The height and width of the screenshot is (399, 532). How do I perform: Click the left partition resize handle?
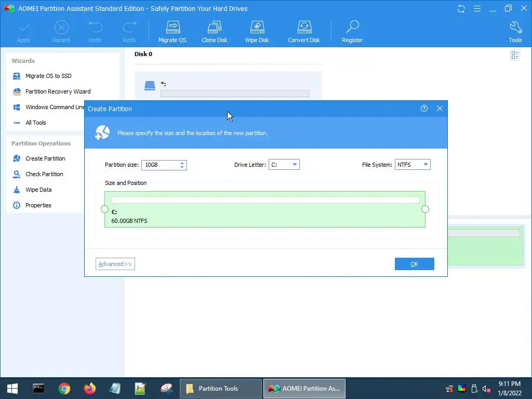tap(104, 209)
